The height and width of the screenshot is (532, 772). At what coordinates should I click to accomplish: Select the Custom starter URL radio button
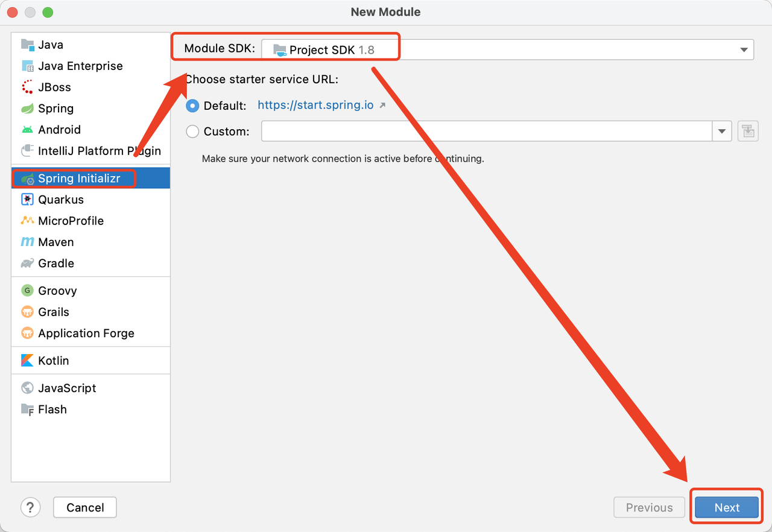pyautogui.click(x=192, y=131)
